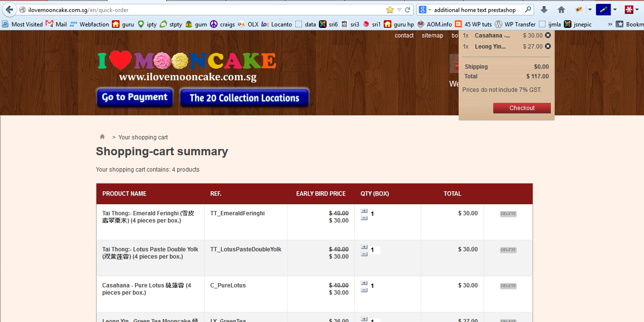Image resolution: width=644 pixels, height=322 pixels.
Task: Go to browser Home icon
Action: click(x=561, y=10)
